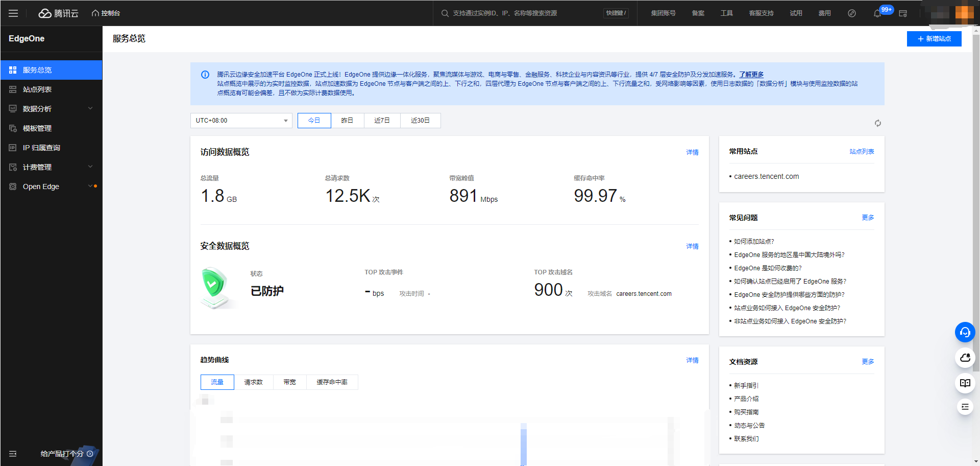Click the 数据分析 sidebar icon
This screenshot has height=466, width=980.
coord(13,109)
